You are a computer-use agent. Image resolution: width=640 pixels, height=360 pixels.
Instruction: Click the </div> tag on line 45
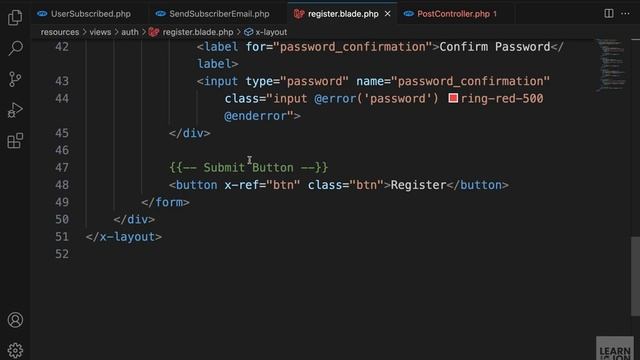coord(190,133)
